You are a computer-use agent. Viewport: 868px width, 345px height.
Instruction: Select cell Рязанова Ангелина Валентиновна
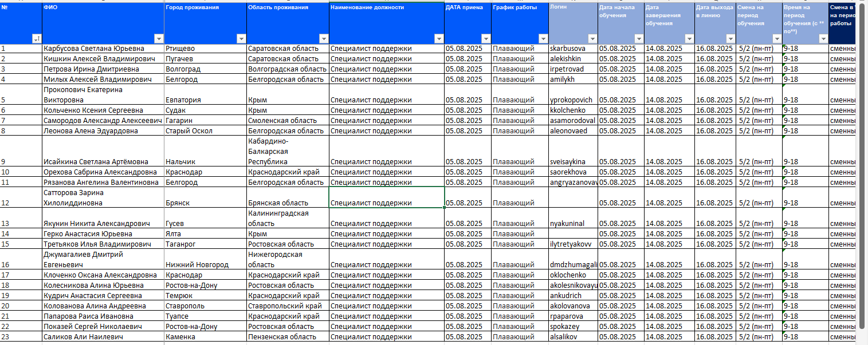point(103,183)
